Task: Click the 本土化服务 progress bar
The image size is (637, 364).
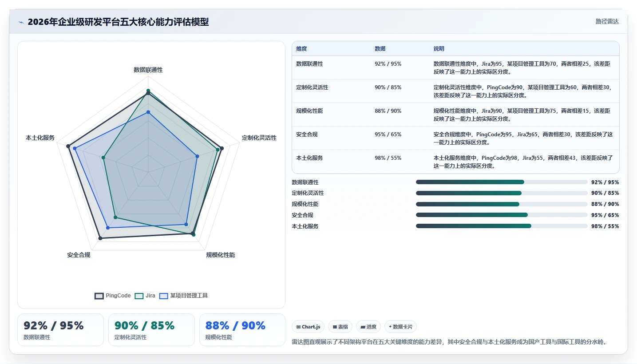Action: [x=502, y=226]
